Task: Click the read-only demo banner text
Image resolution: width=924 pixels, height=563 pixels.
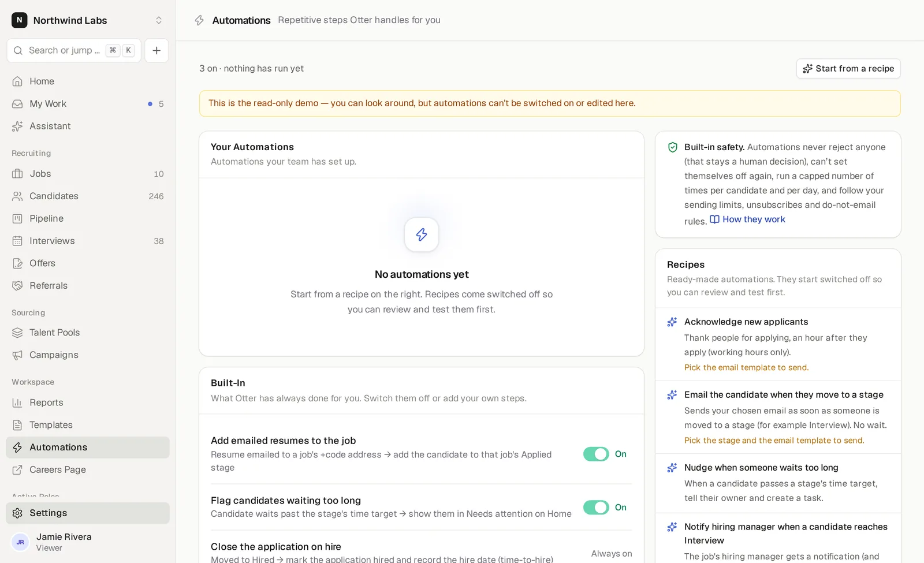Action: pos(422,103)
